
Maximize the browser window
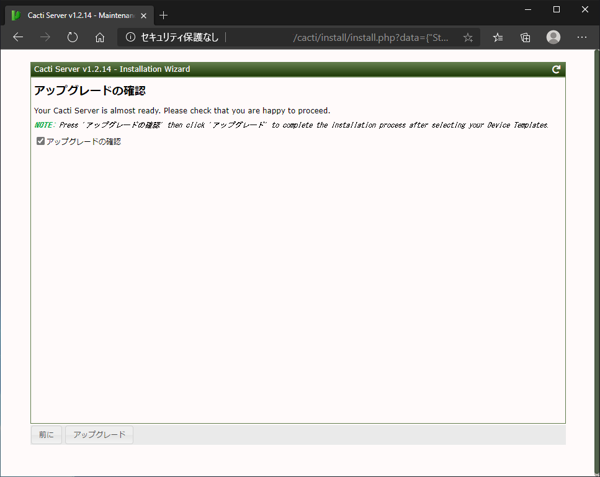(x=556, y=10)
